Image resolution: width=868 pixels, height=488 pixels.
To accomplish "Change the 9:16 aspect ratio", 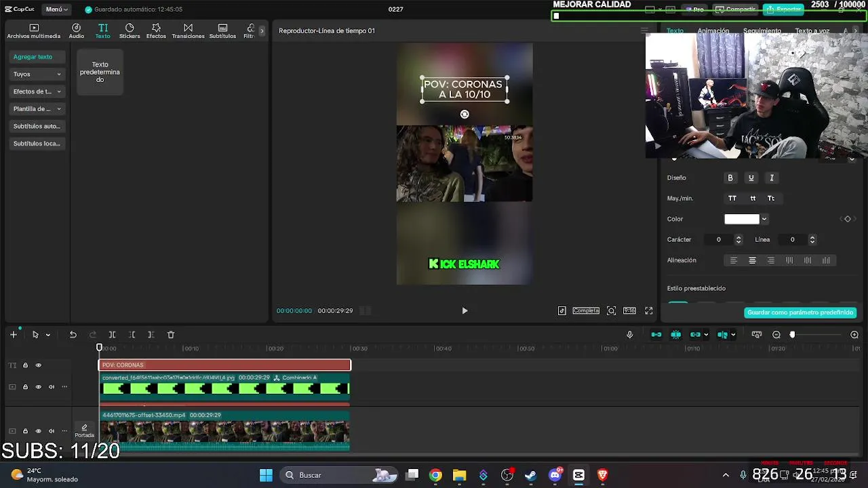I will click(x=629, y=310).
